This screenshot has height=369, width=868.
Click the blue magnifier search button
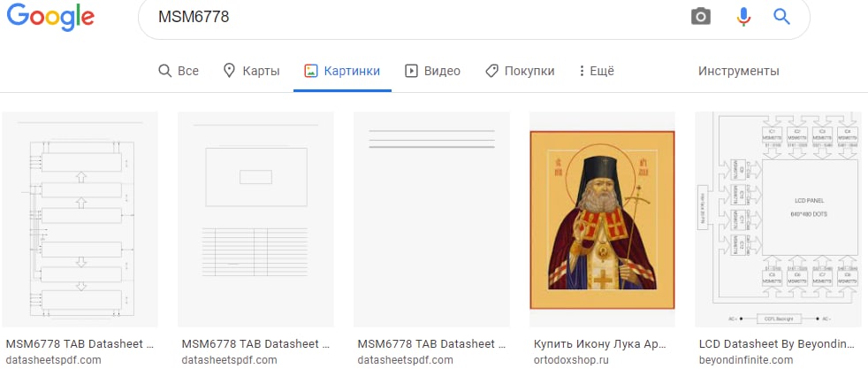coord(781,17)
